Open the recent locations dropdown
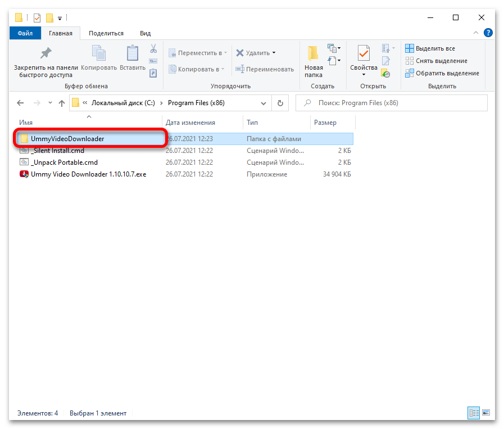504x429 pixels. (50, 103)
